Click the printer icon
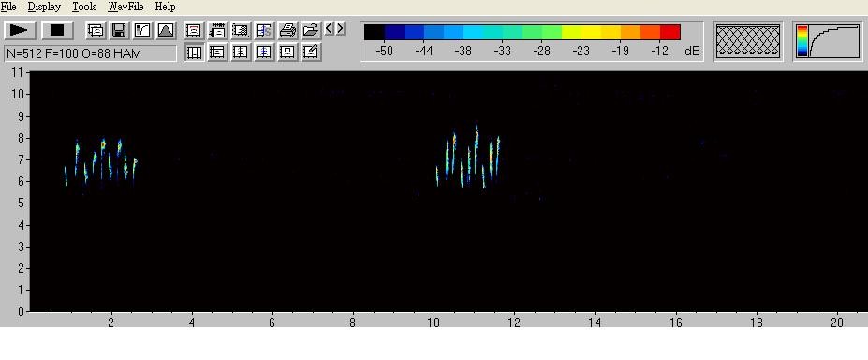Viewport: 868px width, 360px height. pos(287,30)
